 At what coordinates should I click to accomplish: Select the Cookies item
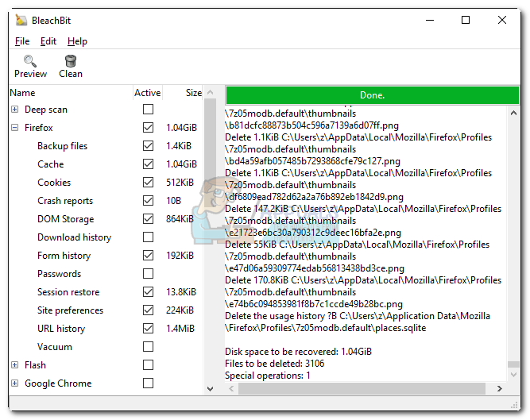coord(54,183)
